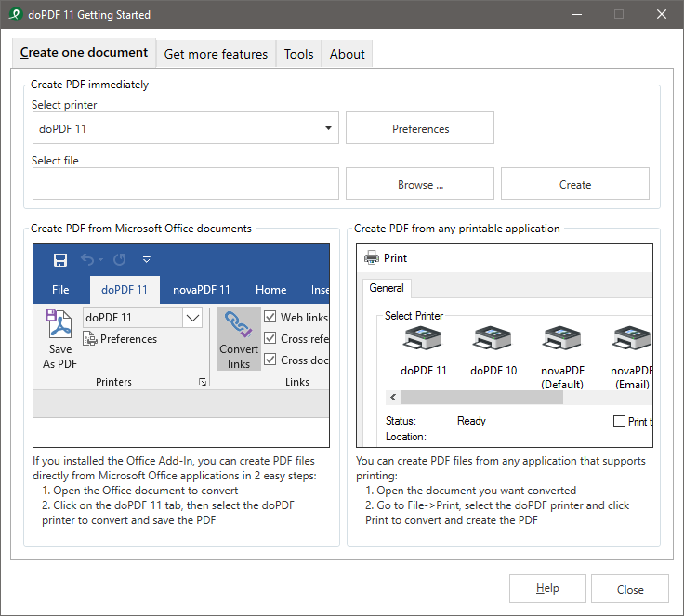This screenshot has width=684, height=616.
Task: Switch to the Tools tab
Action: [299, 54]
